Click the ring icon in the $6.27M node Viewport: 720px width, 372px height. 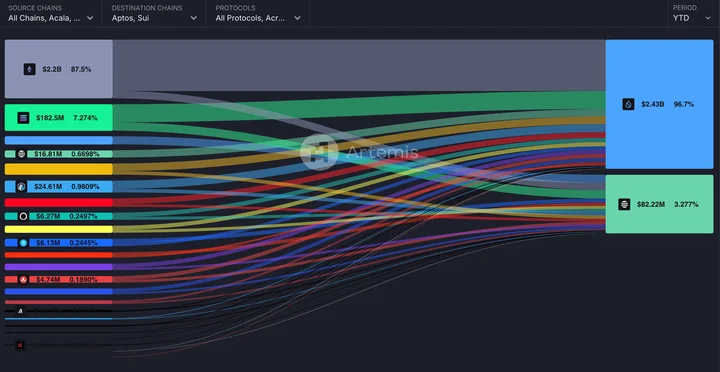(x=23, y=216)
